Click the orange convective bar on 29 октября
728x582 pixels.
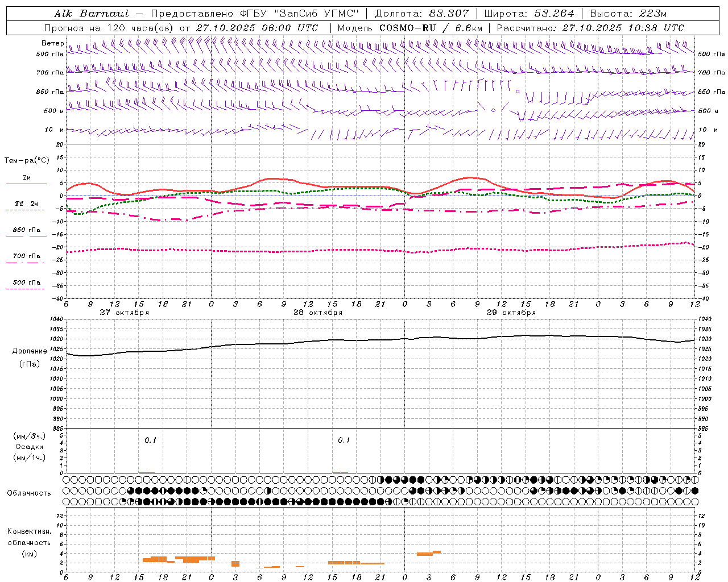[x=429, y=553]
